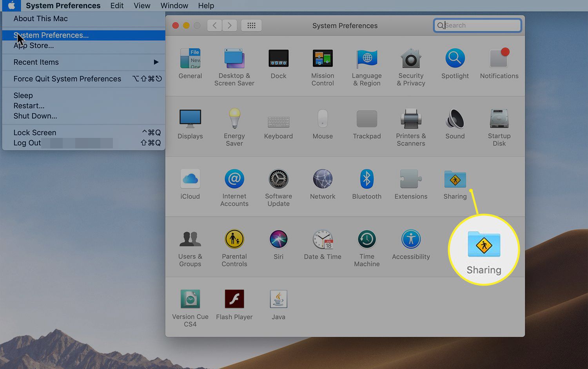588x369 pixels.
Task: Select Force Quit System Preferences
Action: (x=83, y=79)
